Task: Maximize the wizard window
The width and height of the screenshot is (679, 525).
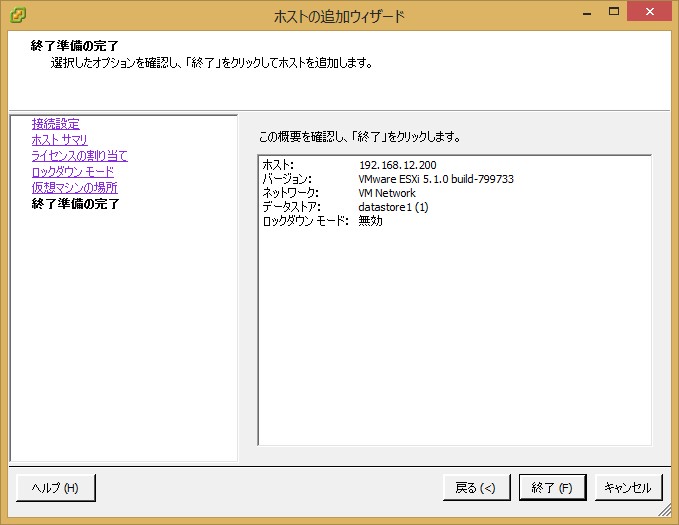Action: click(x=614, y=11)
